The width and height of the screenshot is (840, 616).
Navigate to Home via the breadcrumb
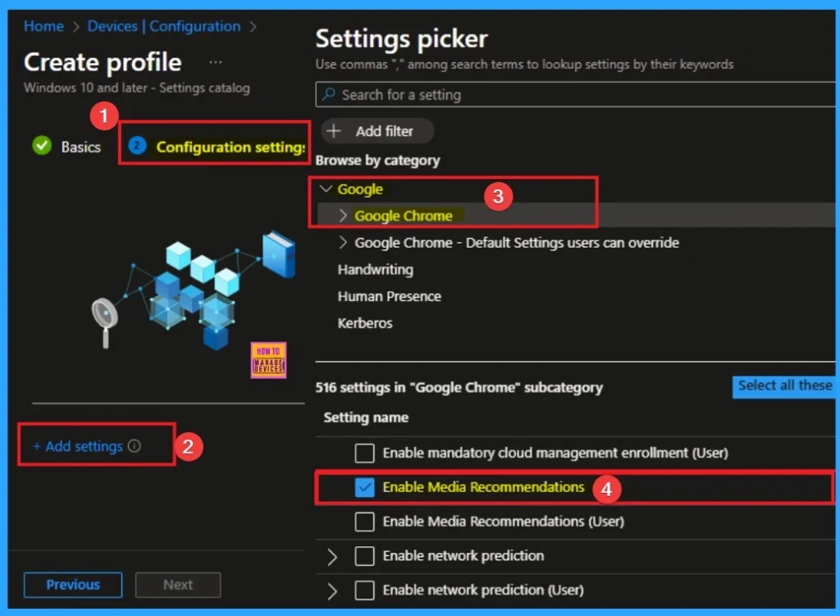pyautogui.click(x=43, y=26)
